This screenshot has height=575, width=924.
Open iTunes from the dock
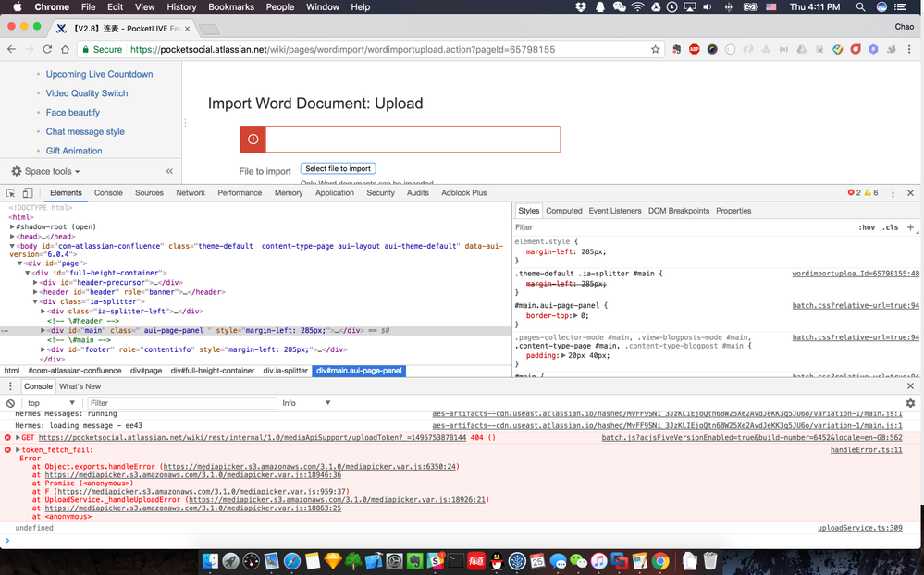point(598,561)
